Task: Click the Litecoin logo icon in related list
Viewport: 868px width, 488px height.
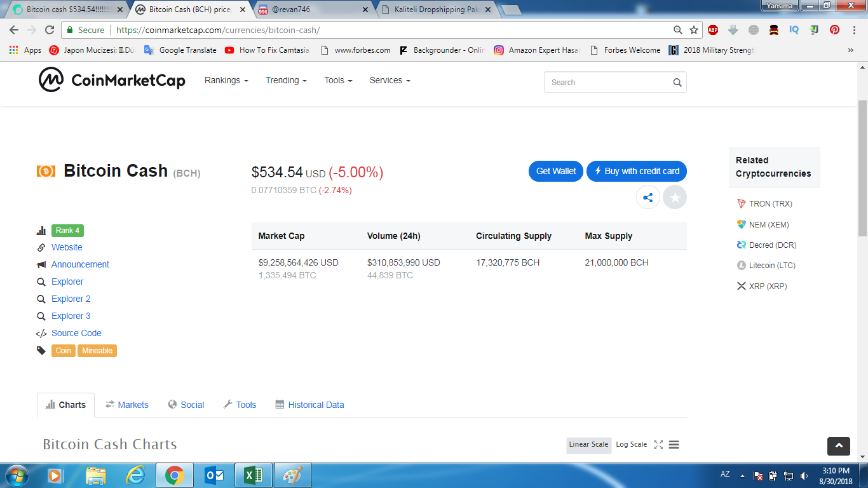Action: coord(741,266)
